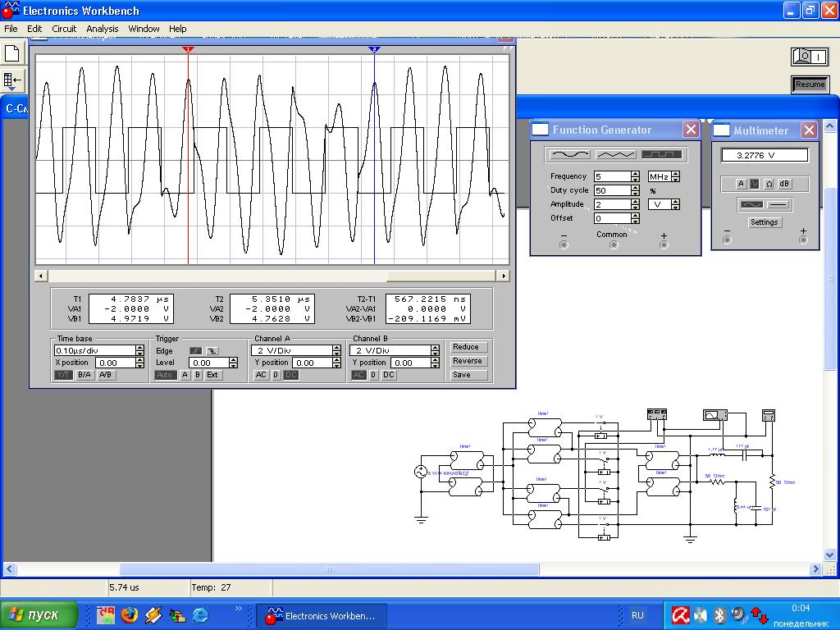This screenshot has height=630, width=840.
Task: Select sine waveform in Function Generator
Action: [570, 154]
